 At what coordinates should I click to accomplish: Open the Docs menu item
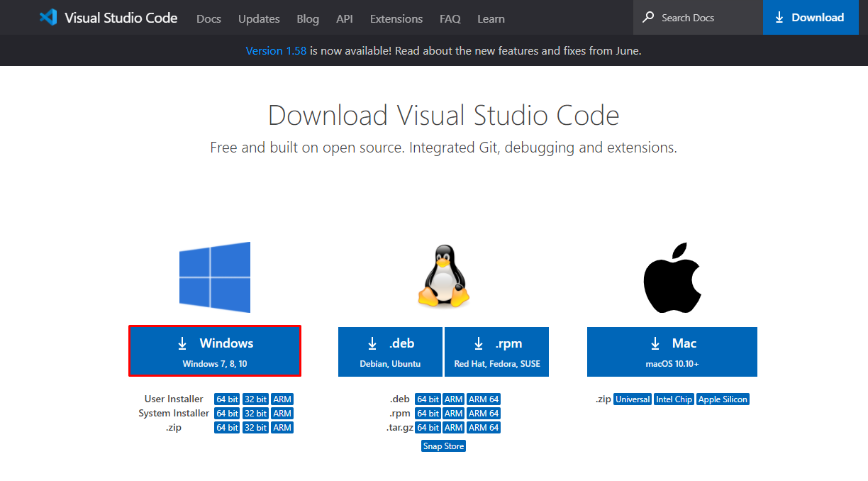(x=208, y=18)
